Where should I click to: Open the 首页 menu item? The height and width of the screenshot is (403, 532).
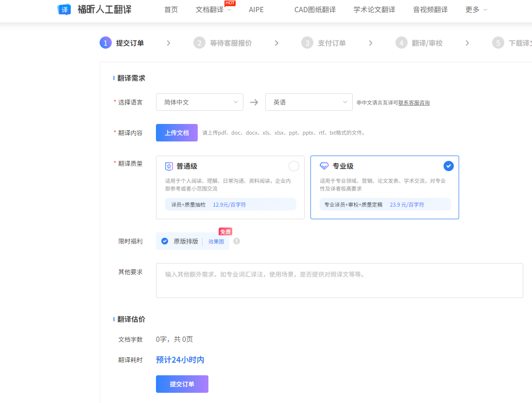click(171, 9)
